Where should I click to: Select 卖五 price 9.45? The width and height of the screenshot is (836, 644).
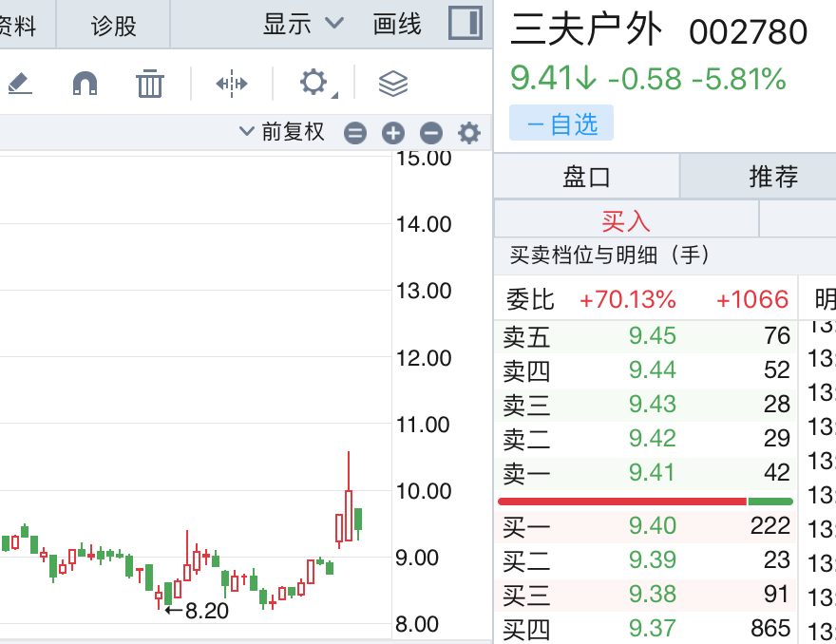click(652, 336)
